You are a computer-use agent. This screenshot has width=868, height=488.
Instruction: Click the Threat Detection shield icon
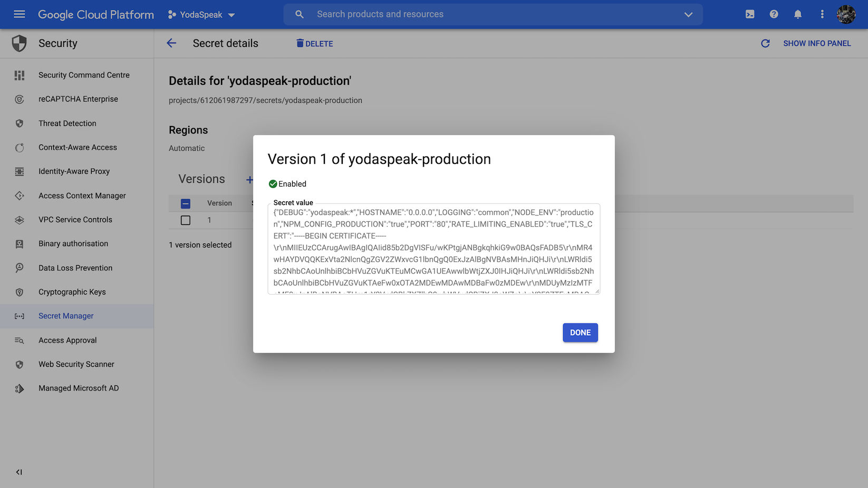[20, 123]
